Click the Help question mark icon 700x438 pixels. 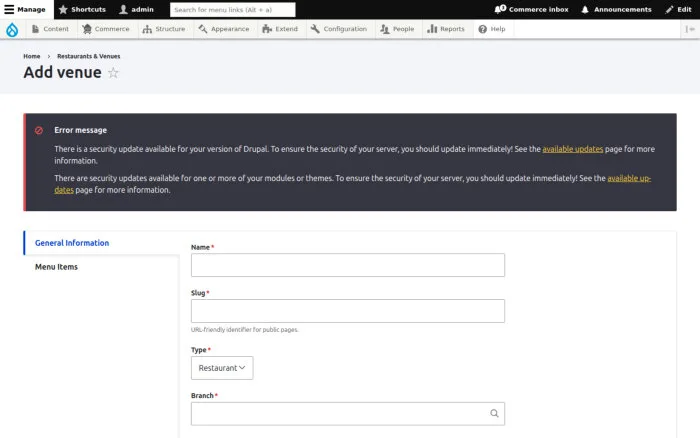(x=483, y=29)
